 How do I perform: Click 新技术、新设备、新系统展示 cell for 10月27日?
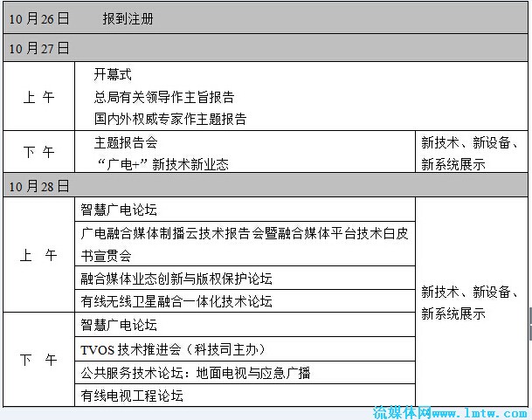click(x=471, y=153)
